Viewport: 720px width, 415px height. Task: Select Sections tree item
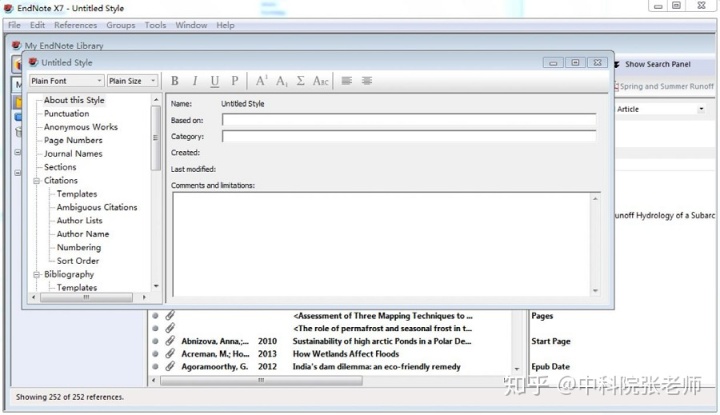60,167
